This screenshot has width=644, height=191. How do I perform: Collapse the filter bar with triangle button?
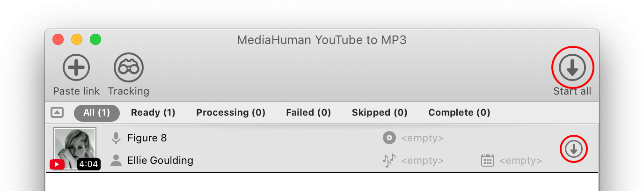coord(57,112)
